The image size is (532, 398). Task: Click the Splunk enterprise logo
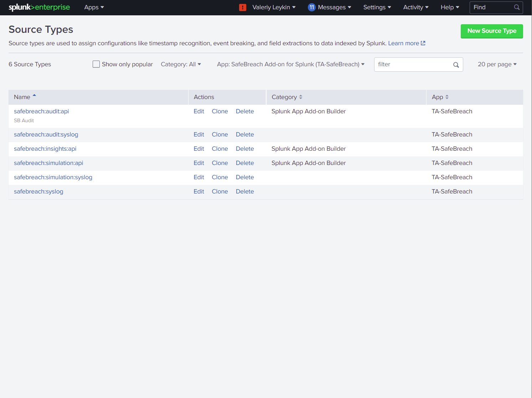pyautogui.click(x=39, y=7)
